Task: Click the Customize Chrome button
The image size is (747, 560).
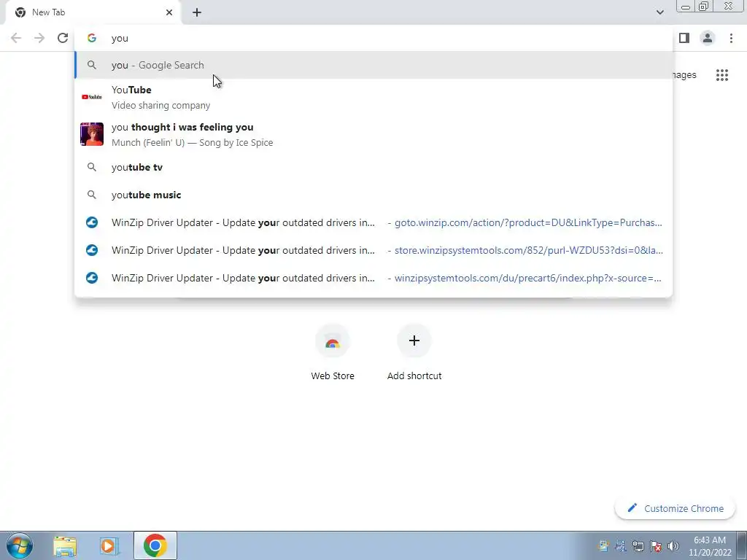Action: click(675, 508)
